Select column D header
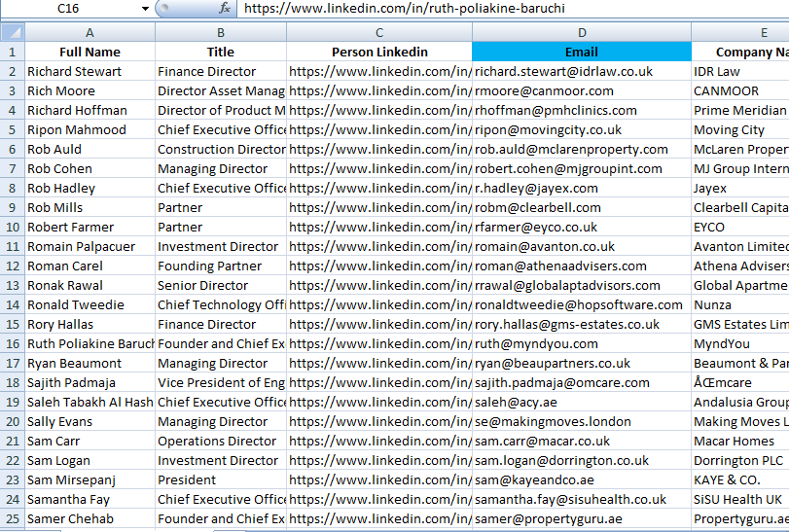This screenshot has width=789, height=532. pos(582,33)
